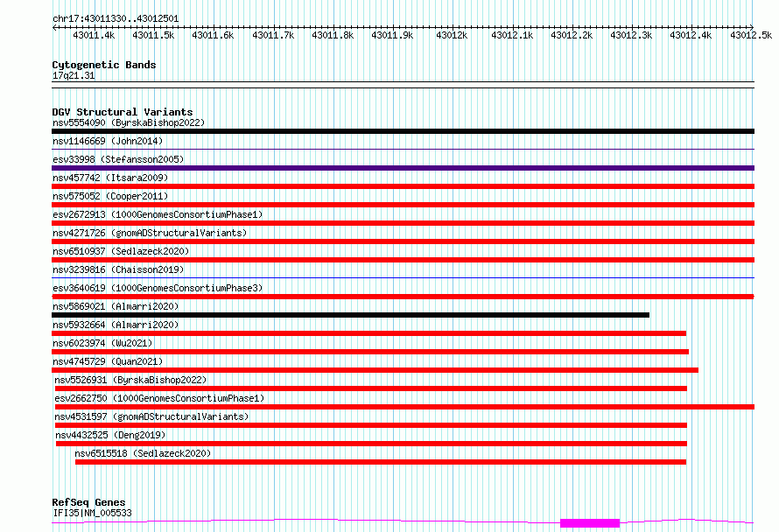Open variant nsv6510937 (Sedlazeck2020) label
This screenshot has width=779, height=532.
click(x=121, y=251)
